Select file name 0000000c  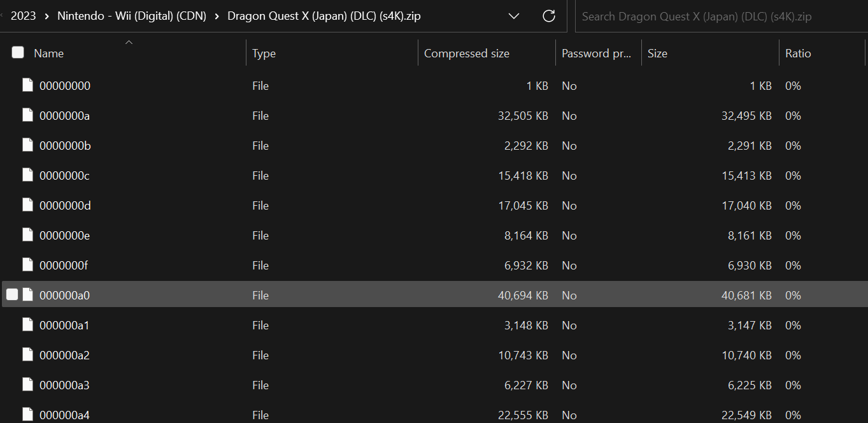click(64, 176)
